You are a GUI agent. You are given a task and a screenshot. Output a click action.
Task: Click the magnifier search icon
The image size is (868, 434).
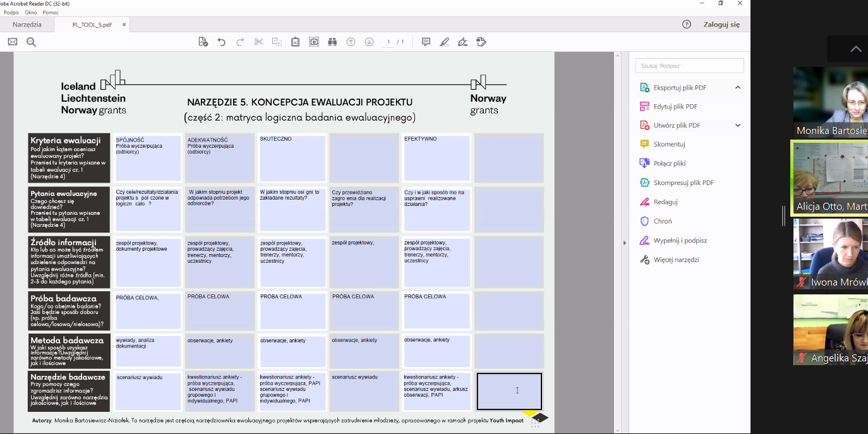pyautogui.click(x=31, y=42)
